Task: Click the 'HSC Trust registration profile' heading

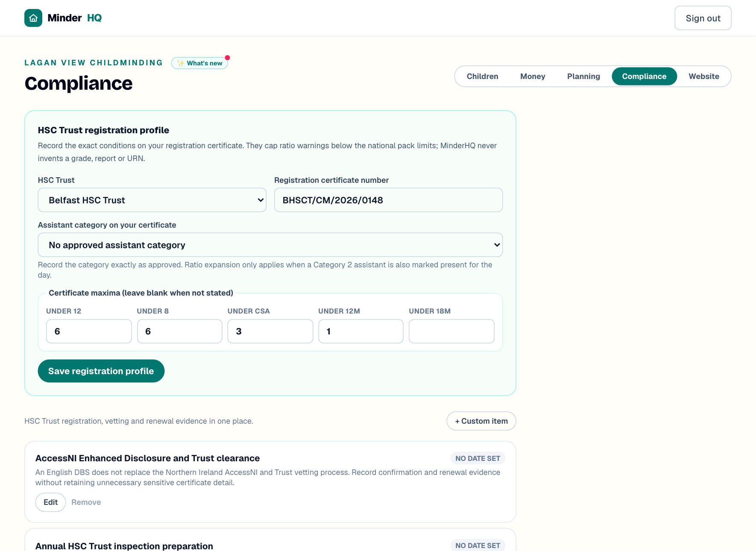Action: pos(103,130)
